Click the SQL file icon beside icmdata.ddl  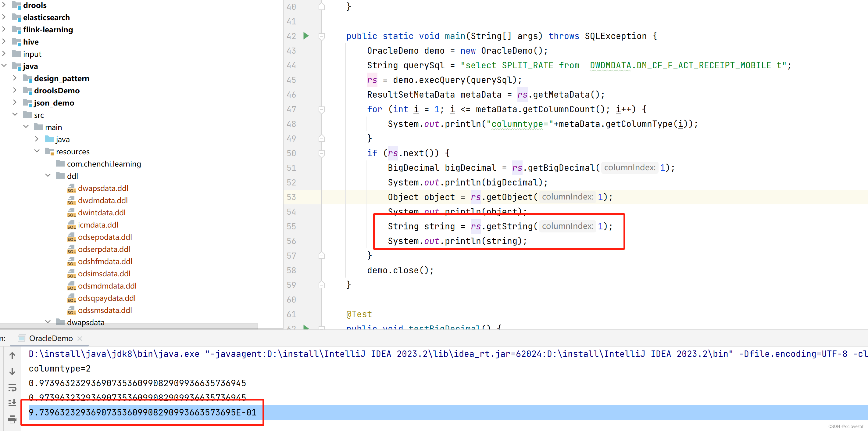coord(71,224)
